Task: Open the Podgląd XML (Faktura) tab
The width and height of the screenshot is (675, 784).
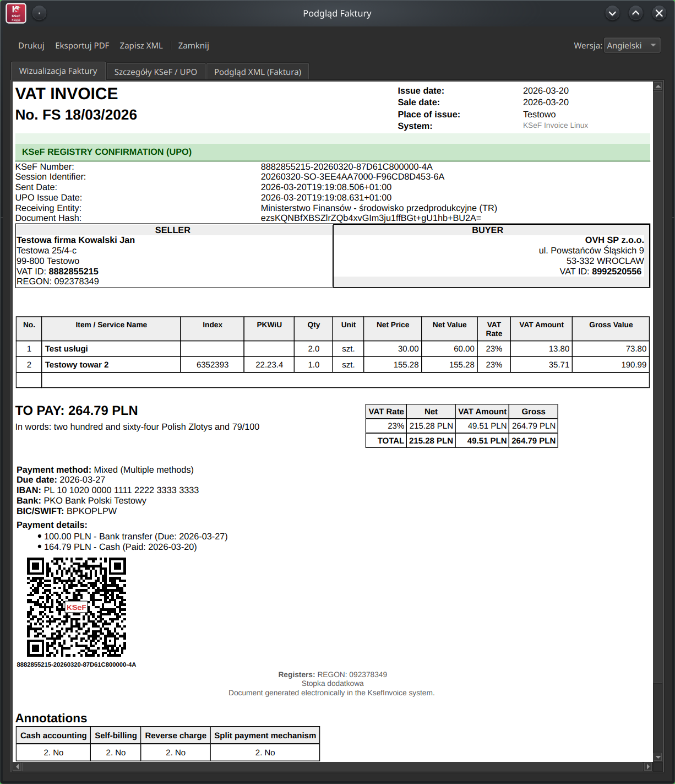Action: pos(257,72)
